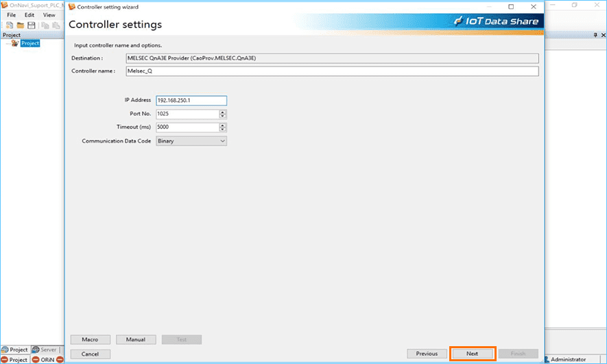Open the Edit menu

click(x=29, y=14)
